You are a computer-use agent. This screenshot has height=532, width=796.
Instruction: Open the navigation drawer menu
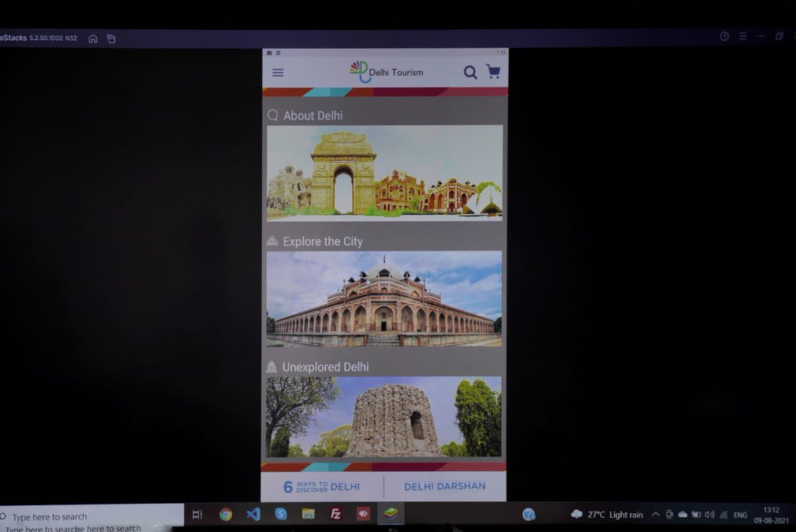click(277, 72)
